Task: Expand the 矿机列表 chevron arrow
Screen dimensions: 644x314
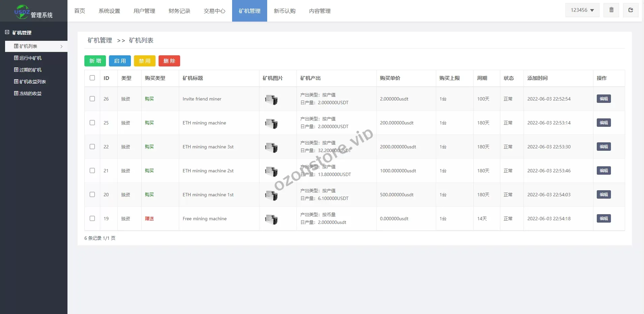Action: click(x=62, y=46)
